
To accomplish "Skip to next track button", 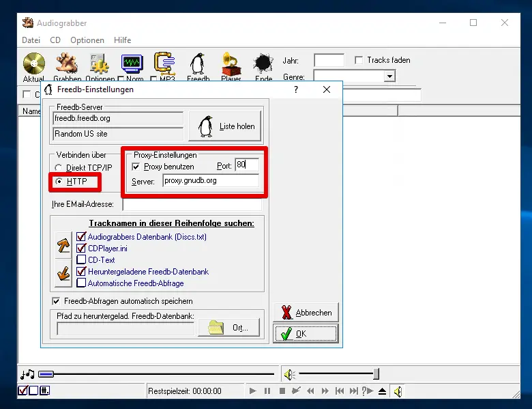I will pyautogui.click(x=353, y=391).
